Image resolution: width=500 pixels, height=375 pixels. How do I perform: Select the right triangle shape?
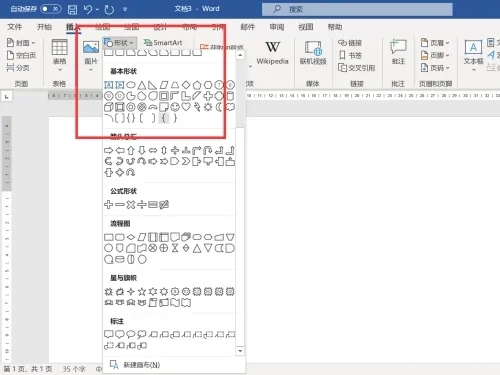153,85
